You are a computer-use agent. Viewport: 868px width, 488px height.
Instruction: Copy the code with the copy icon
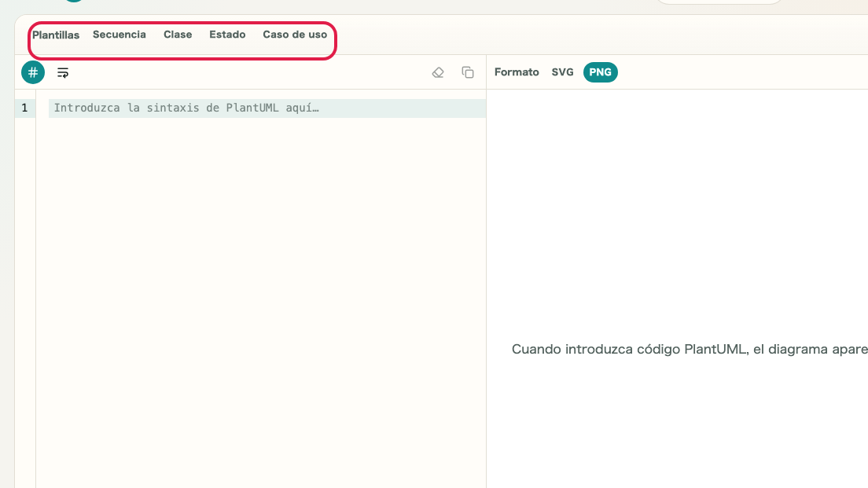[468, 72]
